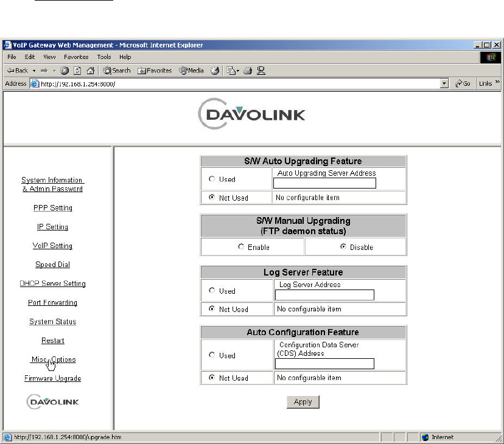Click the Print icon in toolbar
The height and width of the screenshot is (444, 504).
[248, 71]
